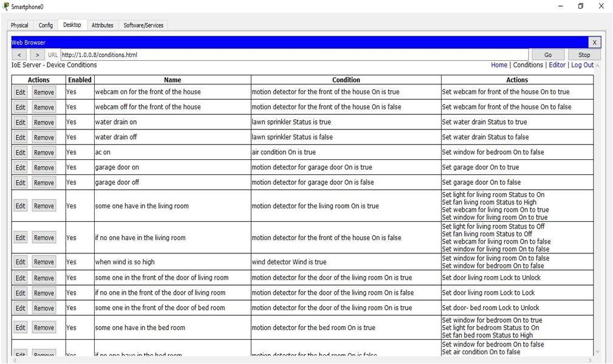The width and height of the screenshot is (613, 364).
Task: Remove the if no one have in living room rule
Action: 44,238
